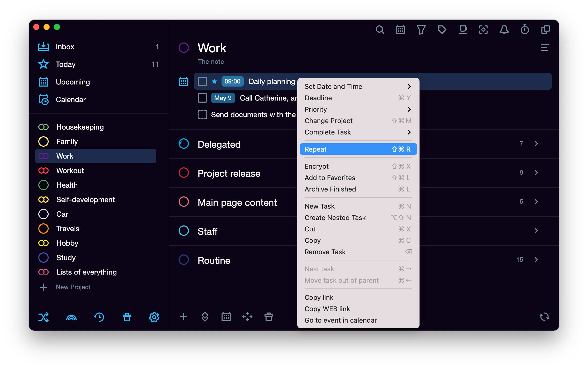Viewport: 588px width, 369px height.
Task: Click the calendar icon in bottom bar
Action: point(226,317)
